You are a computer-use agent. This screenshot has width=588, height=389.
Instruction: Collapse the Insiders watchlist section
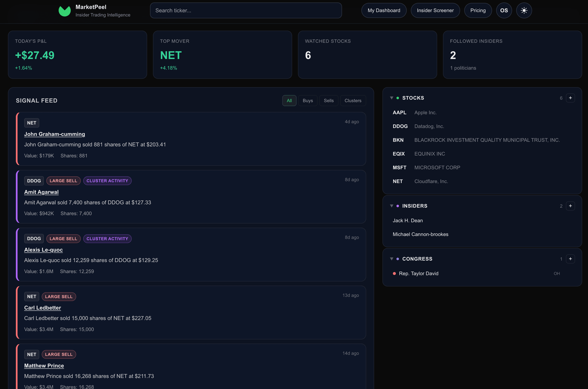click(392, 206)
